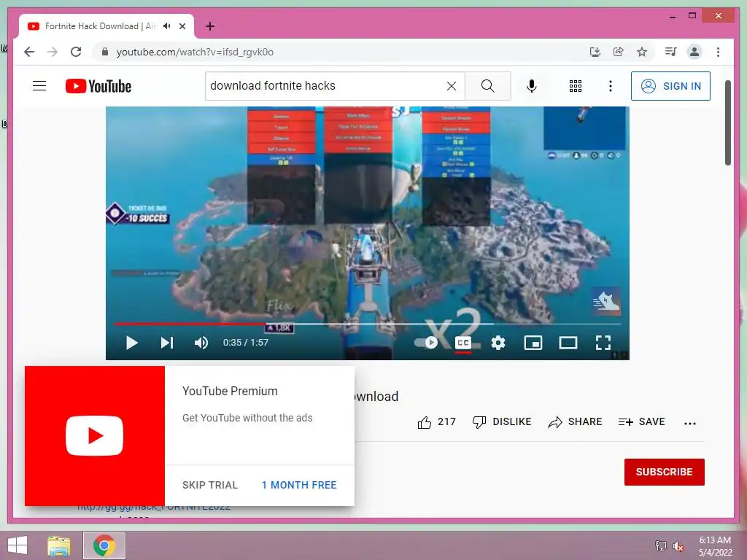Click the YouTube Premium logo thumbnail
747x560 pixels.
(x=95, y=436)
